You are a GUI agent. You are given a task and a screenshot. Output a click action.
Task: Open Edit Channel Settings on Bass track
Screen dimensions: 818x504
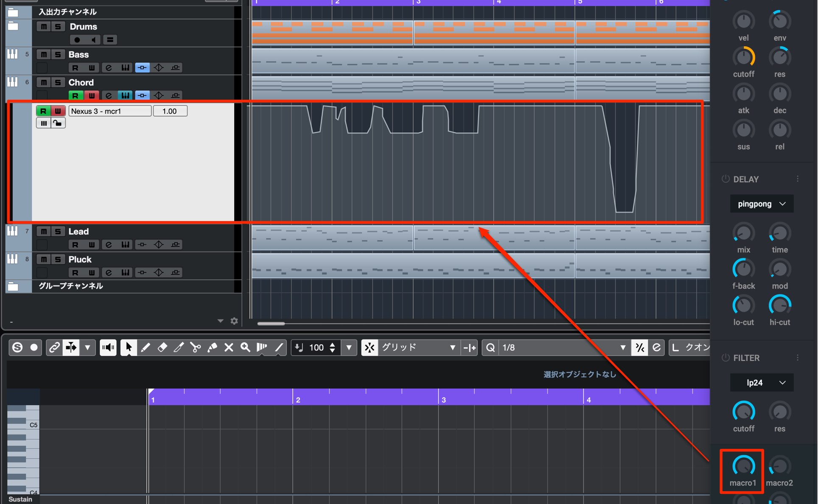coord(109,67)
